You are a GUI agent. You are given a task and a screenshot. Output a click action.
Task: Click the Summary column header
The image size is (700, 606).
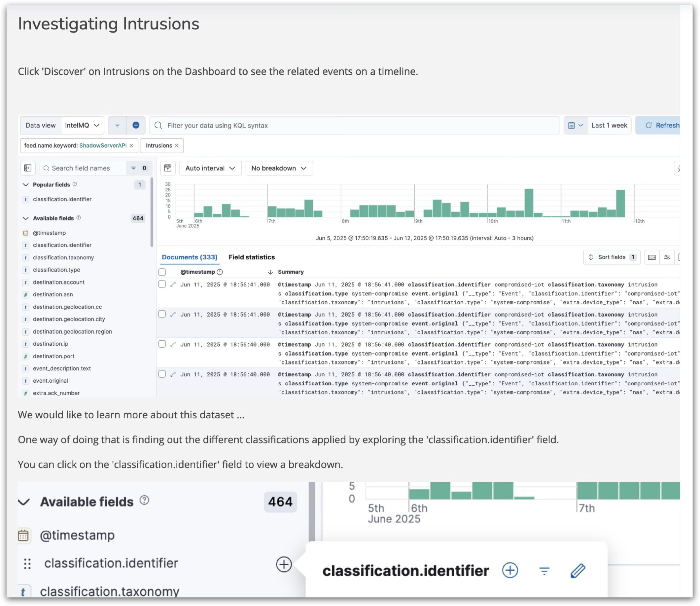[291, 272]
